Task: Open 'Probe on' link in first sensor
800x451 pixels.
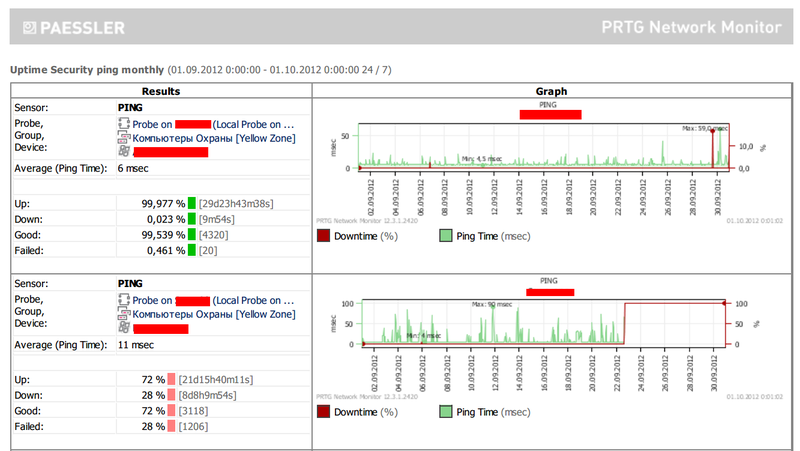Action: tap(213, 124)
